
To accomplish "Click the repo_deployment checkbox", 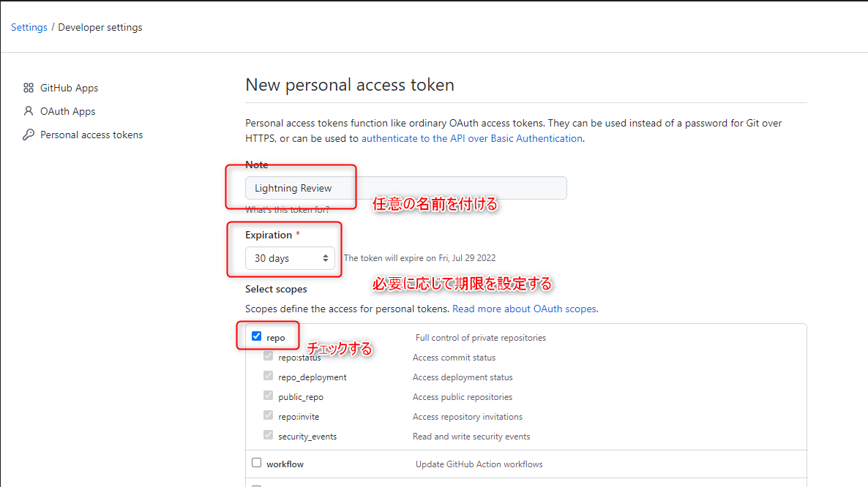I will tap(268, 376).
